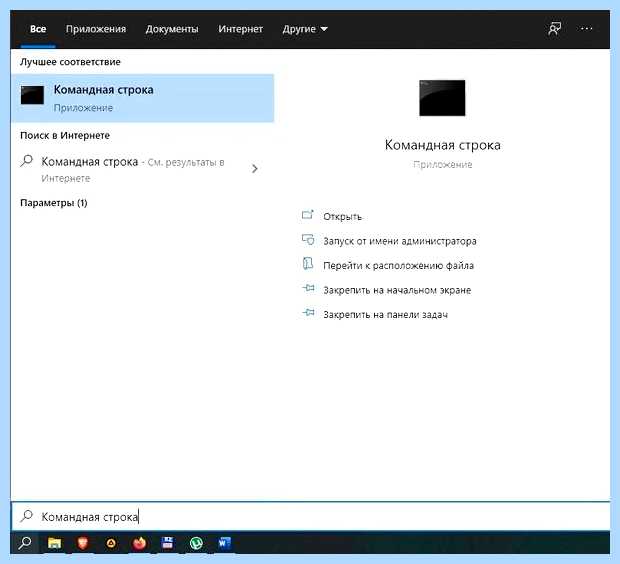The height and width of the screenshot is (564, 620).
Task: Expand the Параметры (1) section
Action: 54,203
